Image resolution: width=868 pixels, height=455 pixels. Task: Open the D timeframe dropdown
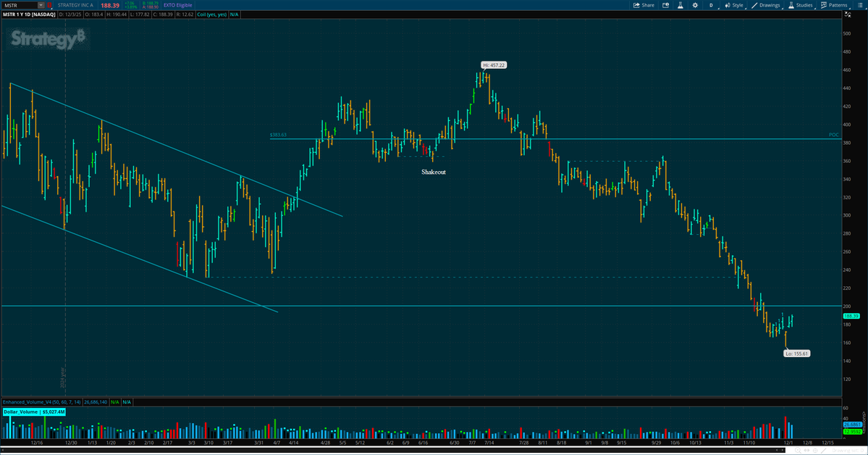(712, 5)
